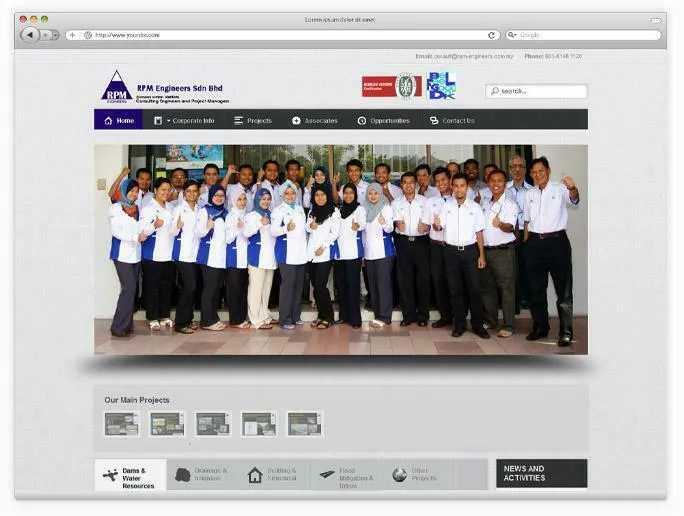Viewport: 684px width, 516px height.
Task: Click the Dams & Water Resources splash icon
Action: point(110,475)
